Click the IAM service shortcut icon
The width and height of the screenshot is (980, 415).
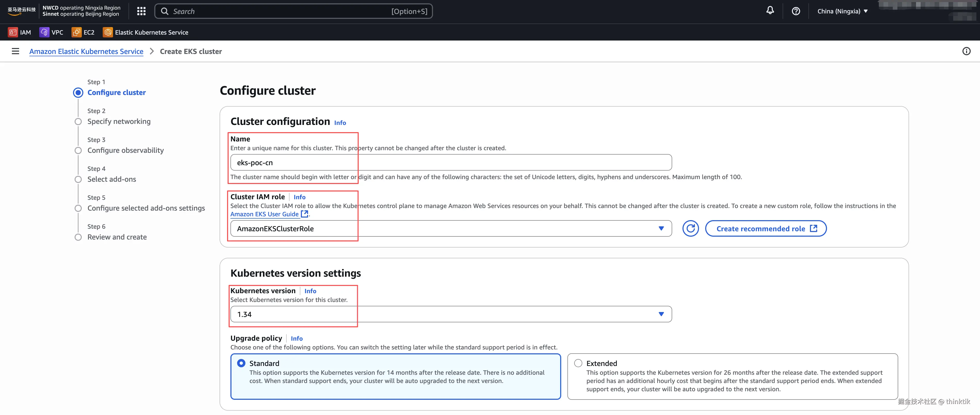13,32
